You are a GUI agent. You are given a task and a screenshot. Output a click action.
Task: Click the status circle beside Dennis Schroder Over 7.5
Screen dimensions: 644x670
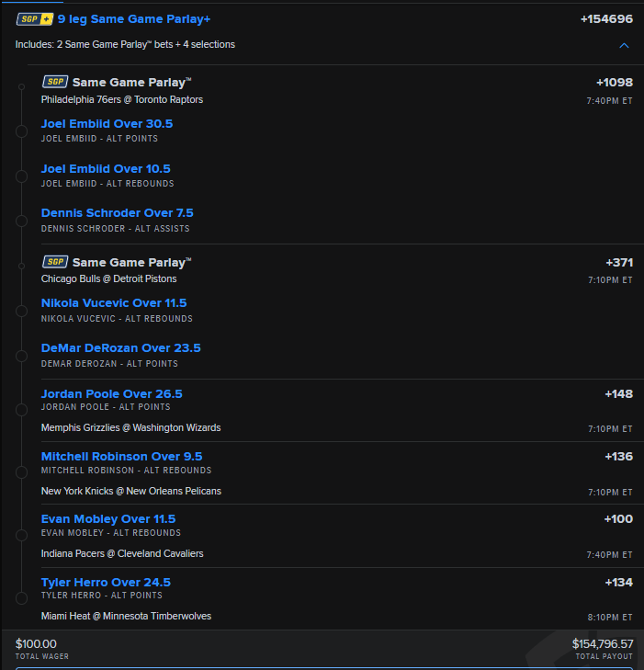click(x=21, y=221)
